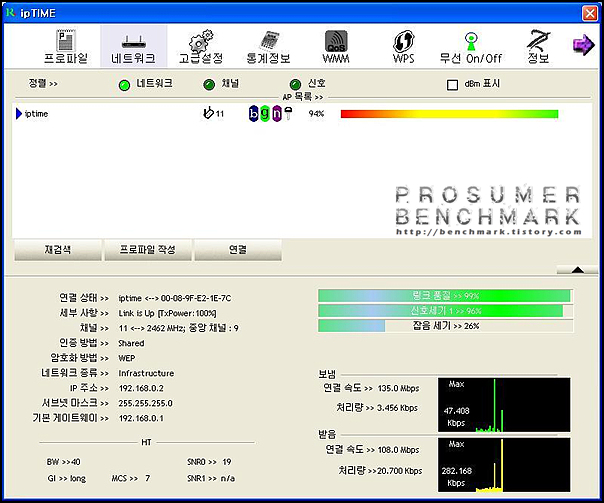The image size is (604, 503).
Task: Open the 통계정보 statistics icon
Action: (x=268, y=47)
